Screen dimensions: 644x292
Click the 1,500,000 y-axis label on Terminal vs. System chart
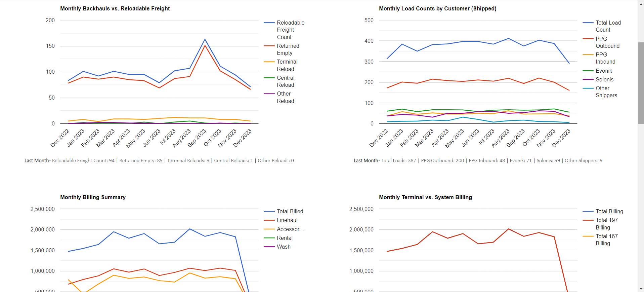click(361, 250)
